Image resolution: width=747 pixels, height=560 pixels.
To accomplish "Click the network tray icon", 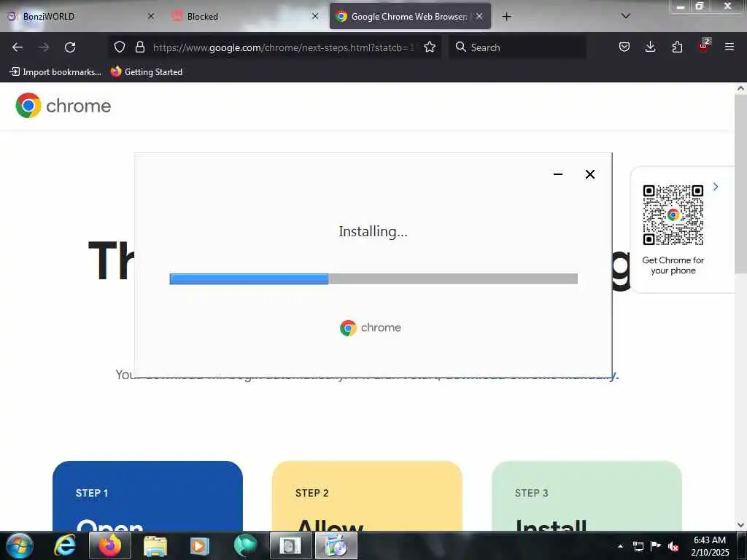I will coord(638,546).
